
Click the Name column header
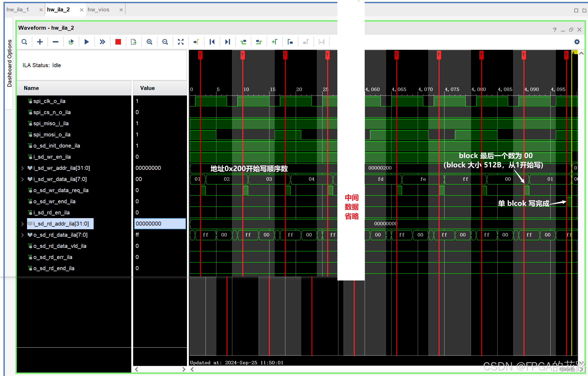tap(31, 88)
